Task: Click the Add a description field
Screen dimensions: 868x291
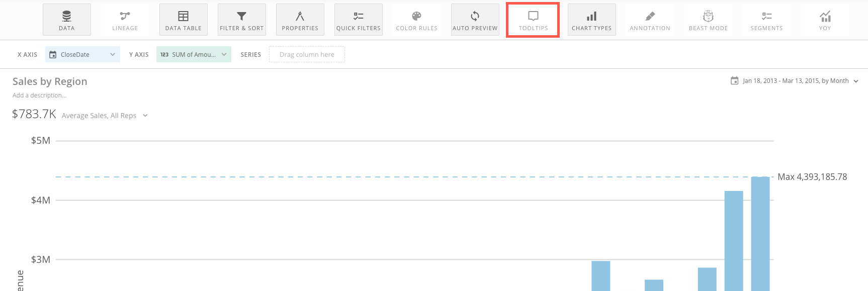Action: coord(39,95)
